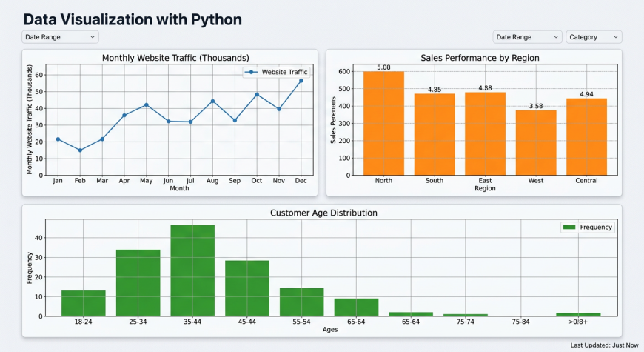Image resolution: width=644 pixels, height=352 pixels.
Task: Open the Date Range dropdown beside Category
Action: 527,37
